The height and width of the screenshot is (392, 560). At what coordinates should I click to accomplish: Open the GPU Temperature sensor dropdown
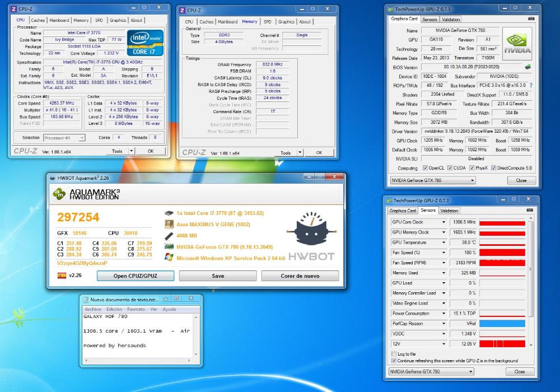[x=444, y=242]
